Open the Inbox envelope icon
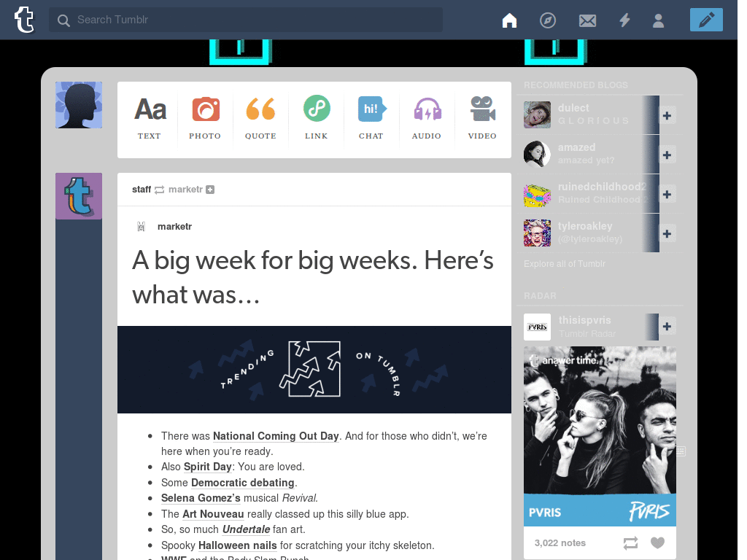Screen dimensions: 747x560 pyautogui.click(x=587, y=20)
